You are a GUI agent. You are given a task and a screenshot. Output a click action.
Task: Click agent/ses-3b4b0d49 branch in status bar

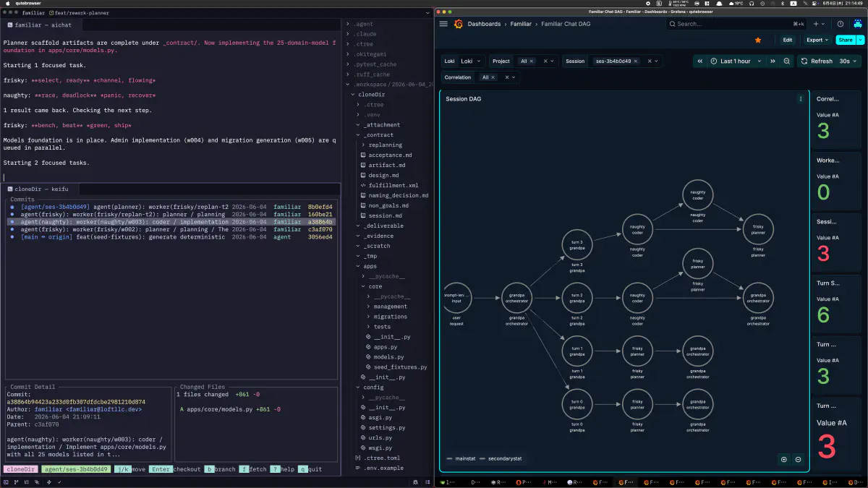point(76,469)
